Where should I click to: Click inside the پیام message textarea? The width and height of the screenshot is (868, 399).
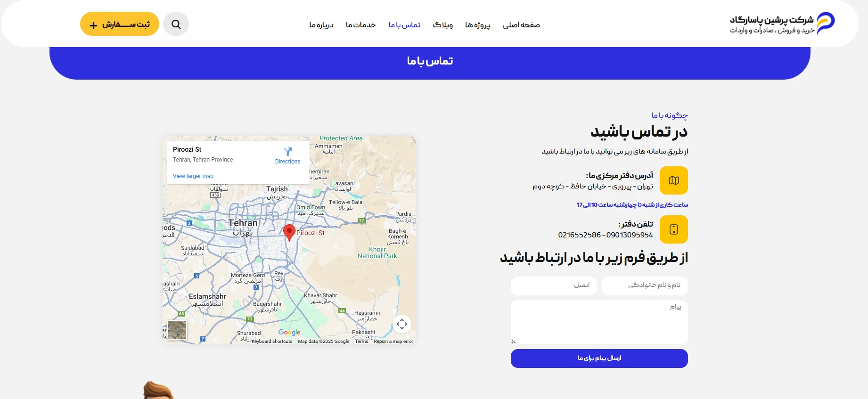coord(599,322)
